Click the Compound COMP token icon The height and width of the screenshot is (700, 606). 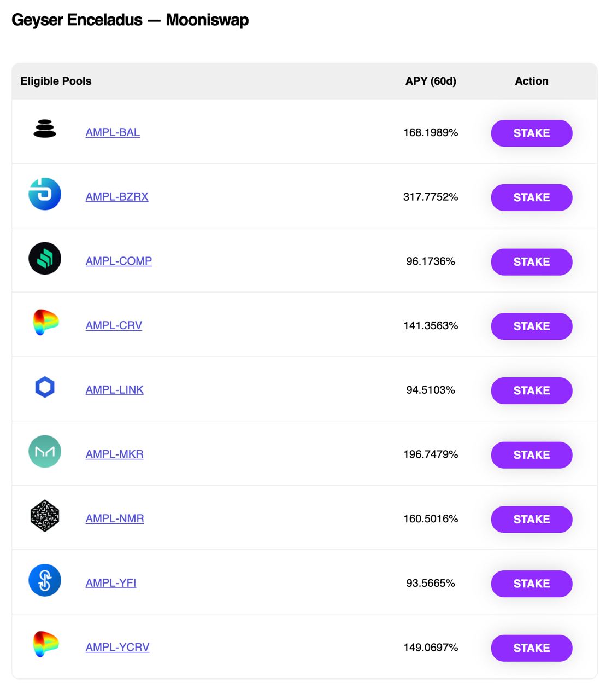45,258
